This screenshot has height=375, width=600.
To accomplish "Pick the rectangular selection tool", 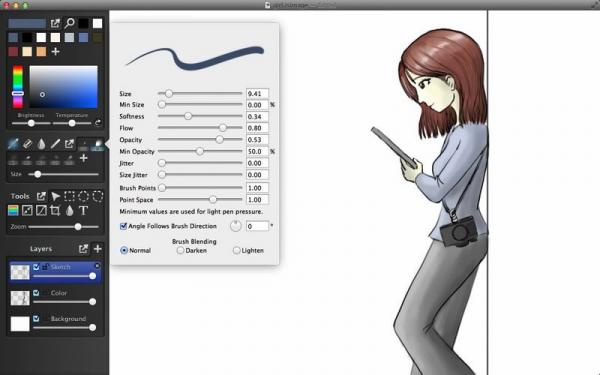I will [69, 196].
